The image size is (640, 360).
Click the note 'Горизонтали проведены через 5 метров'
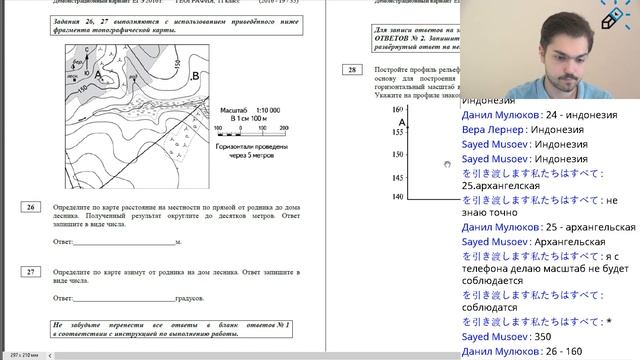(x=251, y=151)
